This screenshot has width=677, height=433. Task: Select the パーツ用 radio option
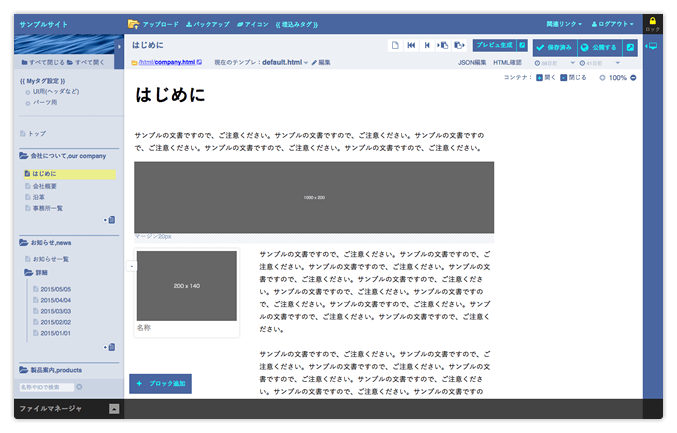[27, 102]
